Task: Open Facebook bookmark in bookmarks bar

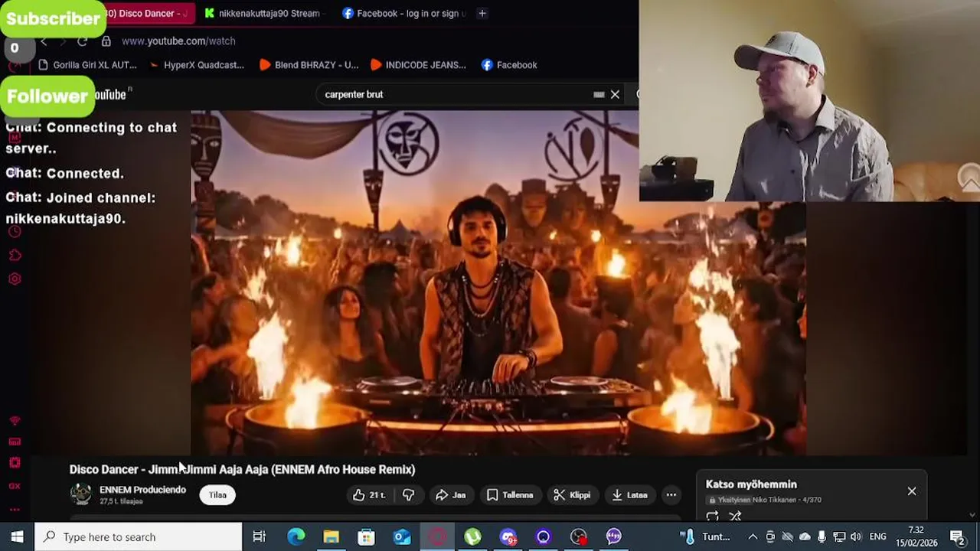Action: tap(509, 65)
